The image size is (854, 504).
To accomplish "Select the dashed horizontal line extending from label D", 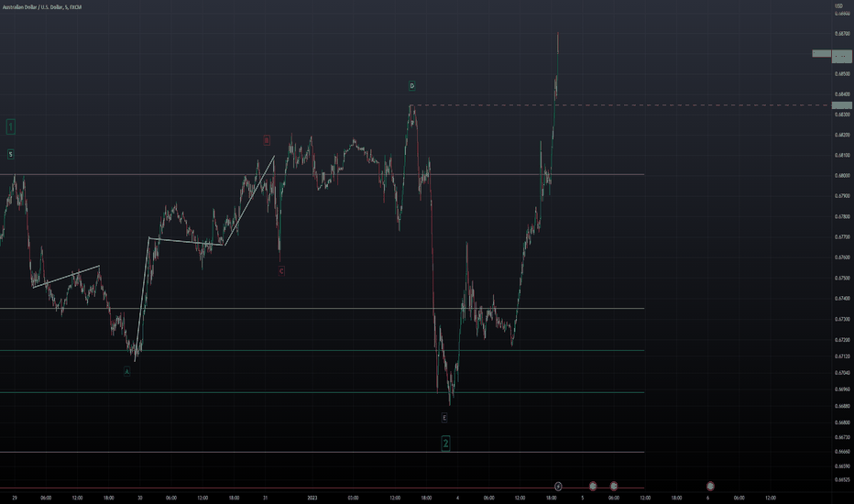I will tap(621, 105).
